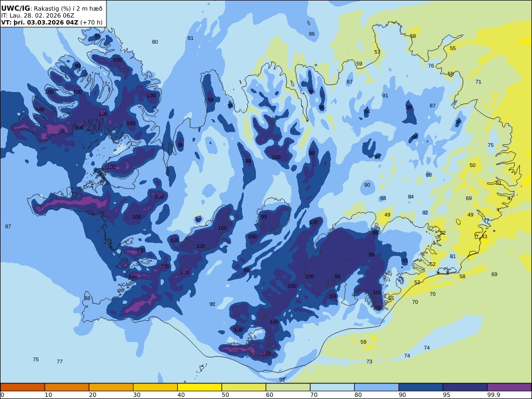Image resolution: width=532 pixels, height=399 pixels.
Task: Click the '84' humidity value on the map
Action: pos(411,197)
